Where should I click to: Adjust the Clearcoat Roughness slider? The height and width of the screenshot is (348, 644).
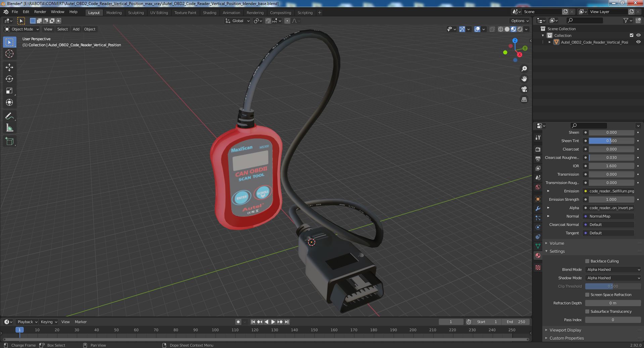pyautogui.click(x=611, y=158)
